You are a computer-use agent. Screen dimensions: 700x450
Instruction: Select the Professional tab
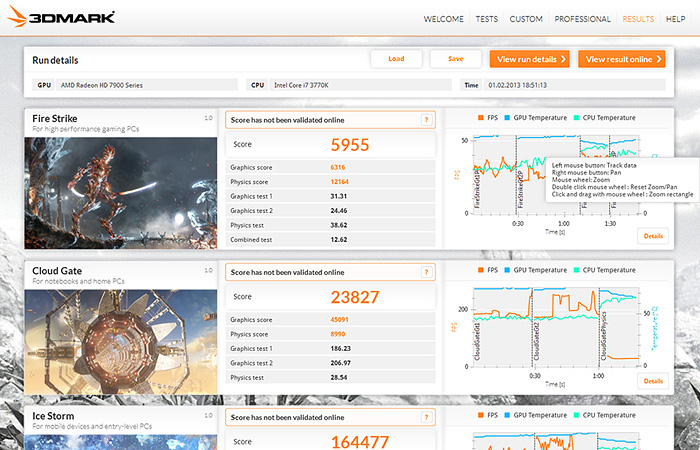582,19
